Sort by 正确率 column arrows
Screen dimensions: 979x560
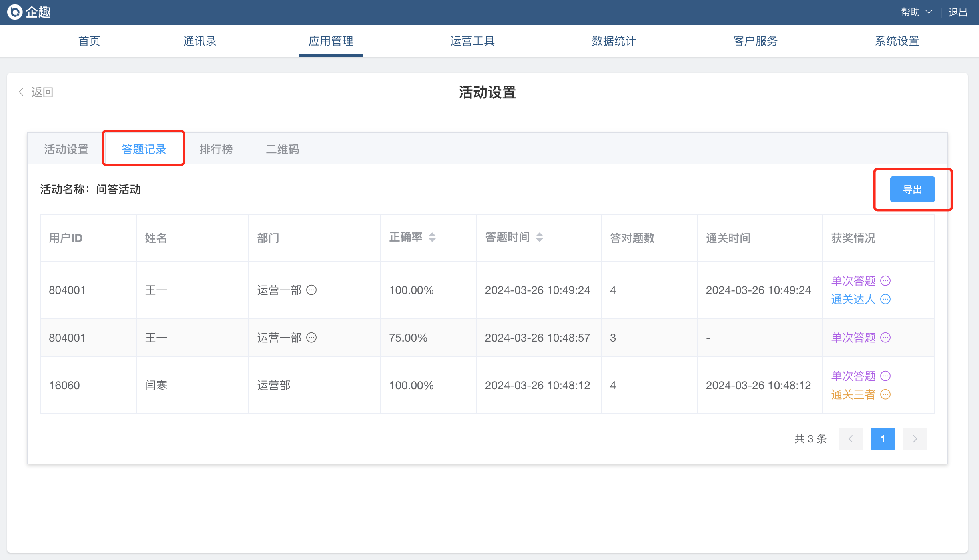[x=432, y=237]
